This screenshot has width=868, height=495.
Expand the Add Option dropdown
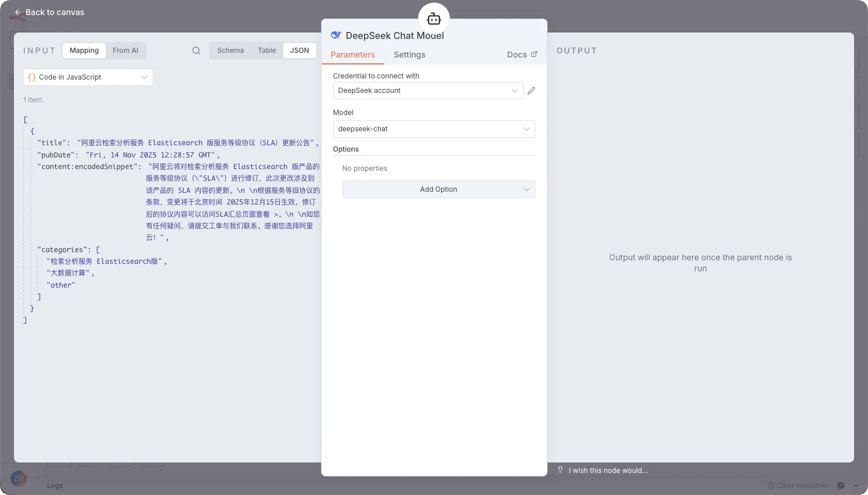tap(438, 189)
